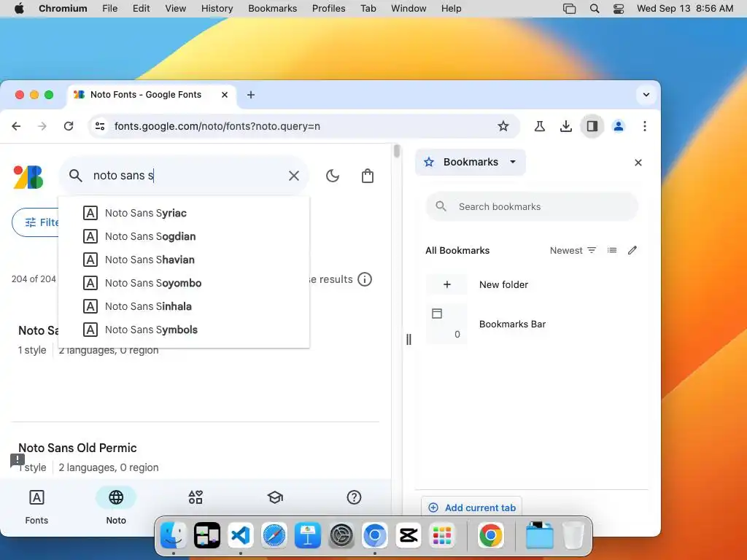Image resolution: width=747 pixels, height=560 pixels.
Task: Open the History menu
Action: pos(217,9)
